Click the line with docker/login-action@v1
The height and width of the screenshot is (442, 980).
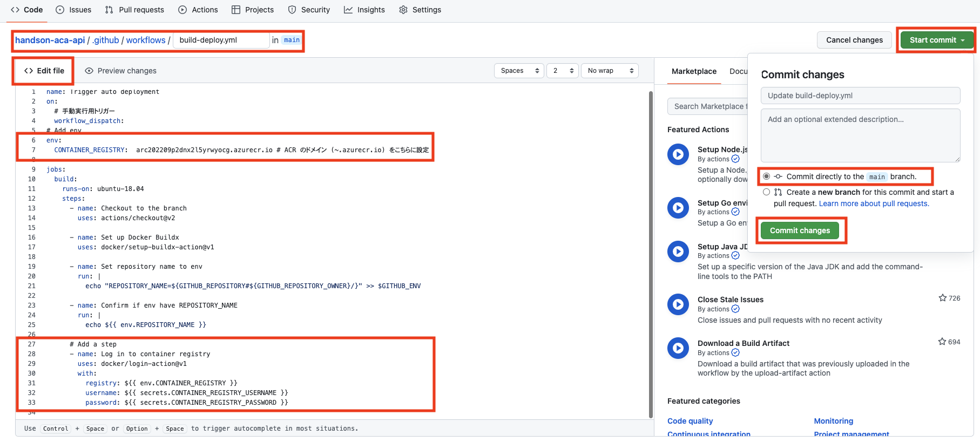(x=132, y=364)
